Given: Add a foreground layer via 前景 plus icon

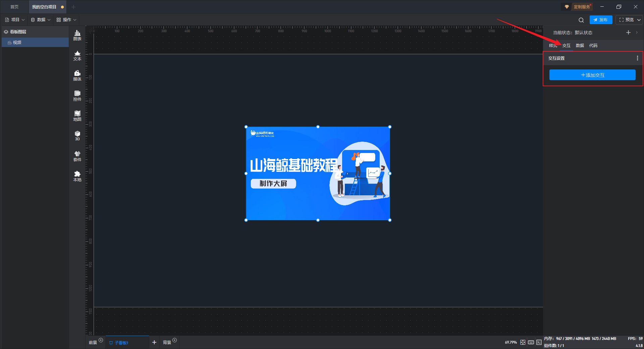Looking at the screenshot, I should [101, 340].
